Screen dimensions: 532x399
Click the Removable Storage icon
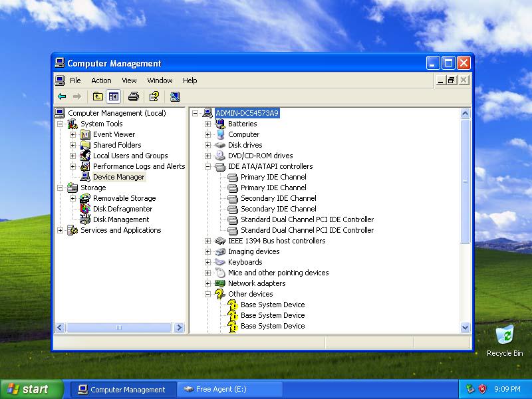pyautogui.click(x=85, y=198)
